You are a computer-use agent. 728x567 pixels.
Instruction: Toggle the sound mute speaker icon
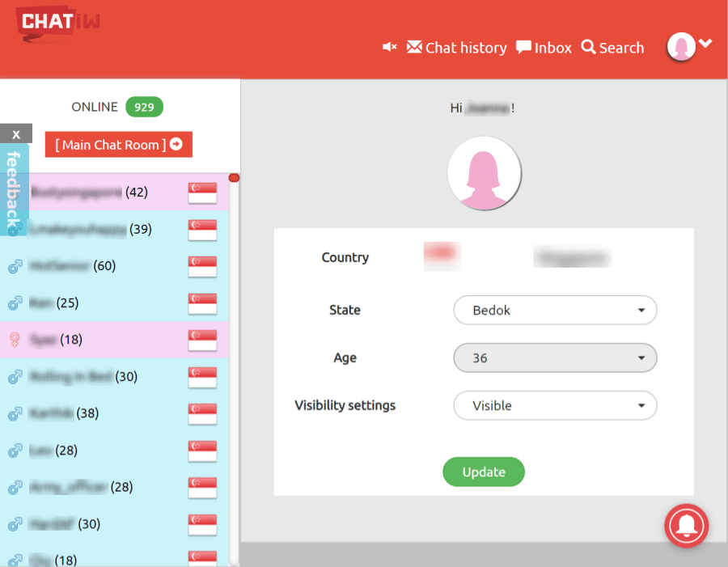coord(389,48)
